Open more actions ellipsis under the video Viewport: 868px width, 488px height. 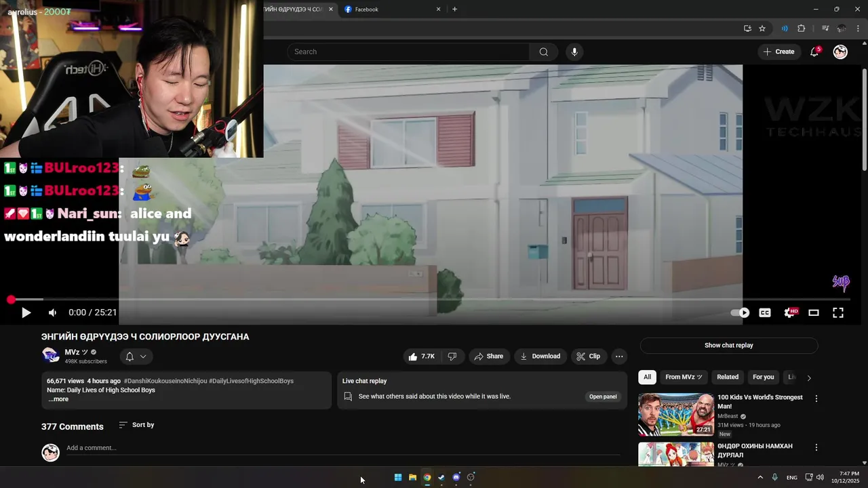(x=619, y=356)
